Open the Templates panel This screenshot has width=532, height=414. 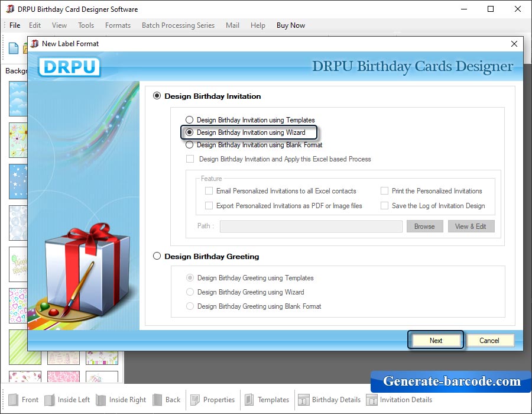(x=267, y=400)
